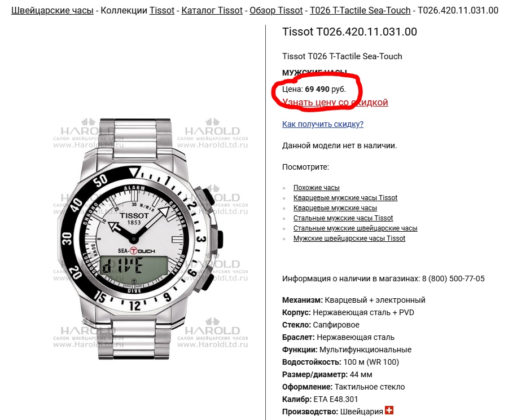Open the Обзор Tissot breadcrumb
The image size is (517, 420).
(x=276, y=11)
